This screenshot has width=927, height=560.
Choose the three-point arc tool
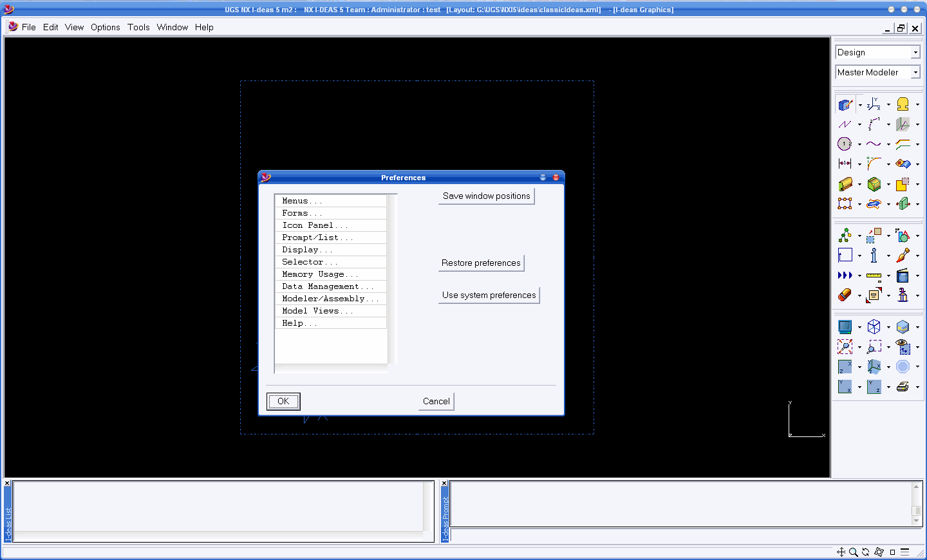(x=874, y=124)
